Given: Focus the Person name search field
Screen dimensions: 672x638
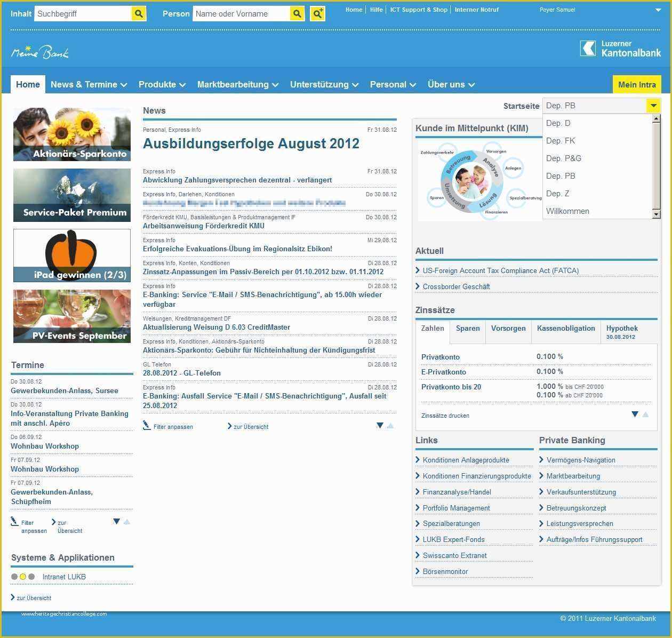Looking at the screenshot, I should 241,14.
